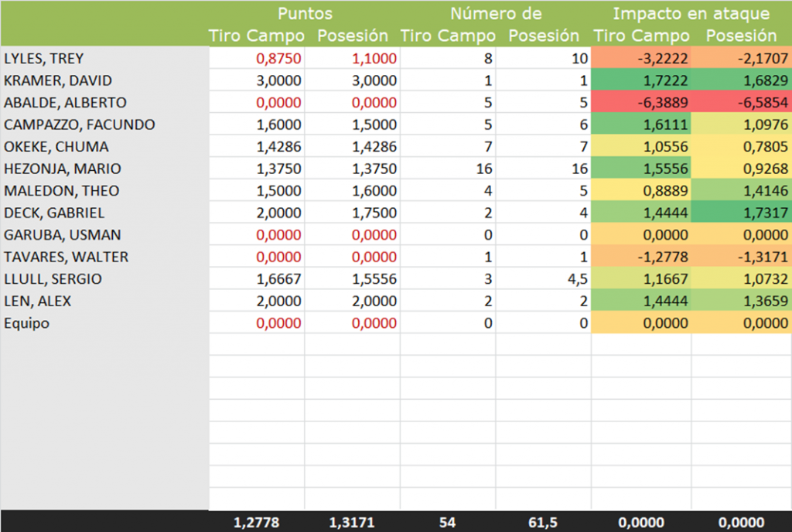Click the -6,5854 Posesión impact cell
This screenshot has width=792, height=532.
[741, 103]
